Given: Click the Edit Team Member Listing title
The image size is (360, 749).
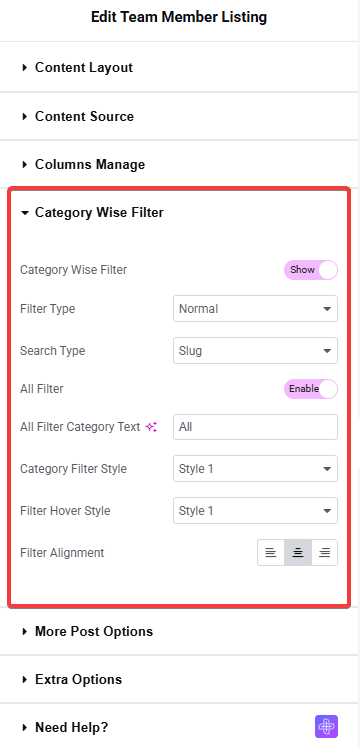Looking at the screenshot, I should click(179, 17).
